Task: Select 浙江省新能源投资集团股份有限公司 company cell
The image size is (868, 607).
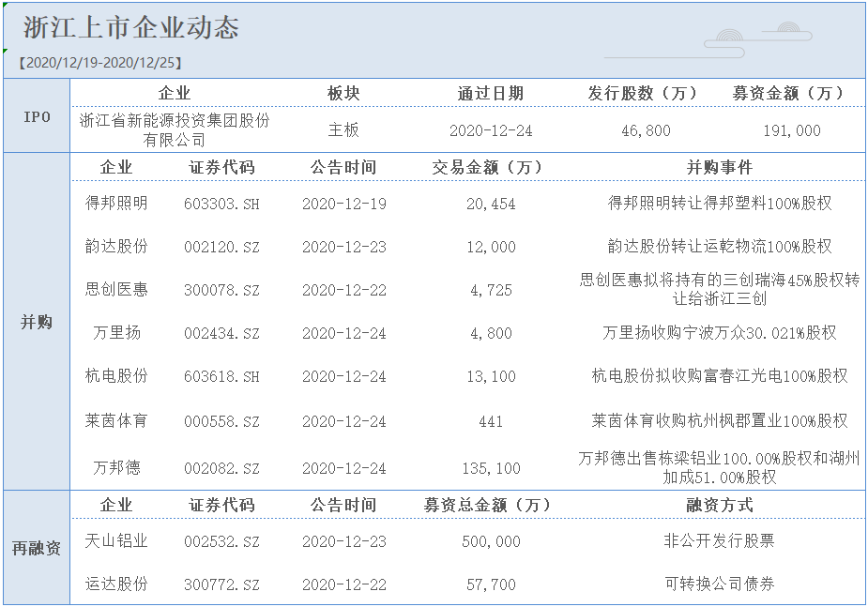Action: 175,130
